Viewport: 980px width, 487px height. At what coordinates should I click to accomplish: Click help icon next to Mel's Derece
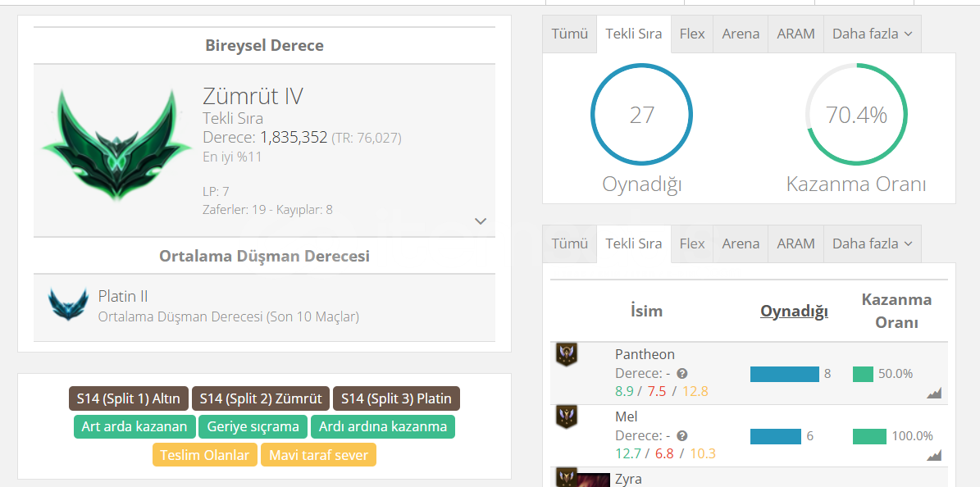click(x=681, y=435)
